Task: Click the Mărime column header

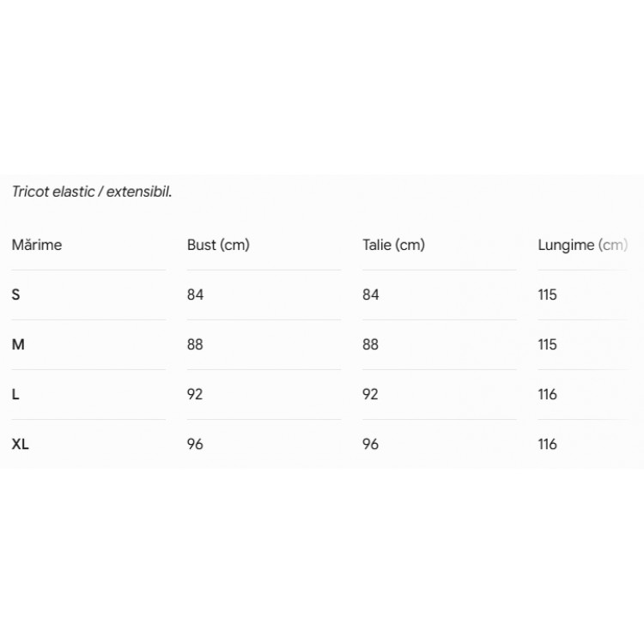Action: point(37,245)
